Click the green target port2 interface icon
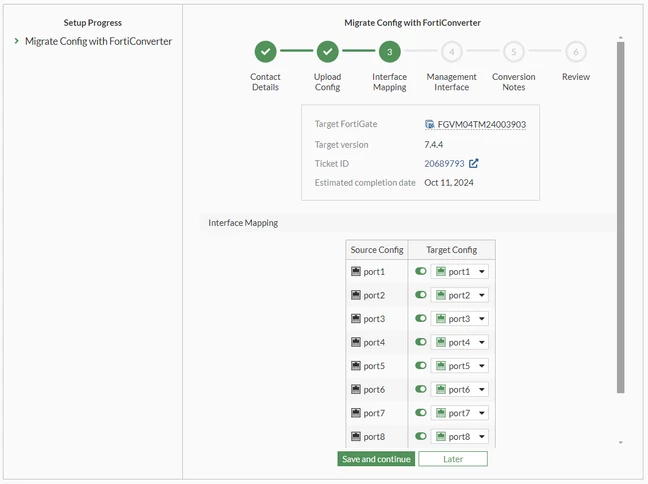This screenshot has height=484, width=648. 441,295
